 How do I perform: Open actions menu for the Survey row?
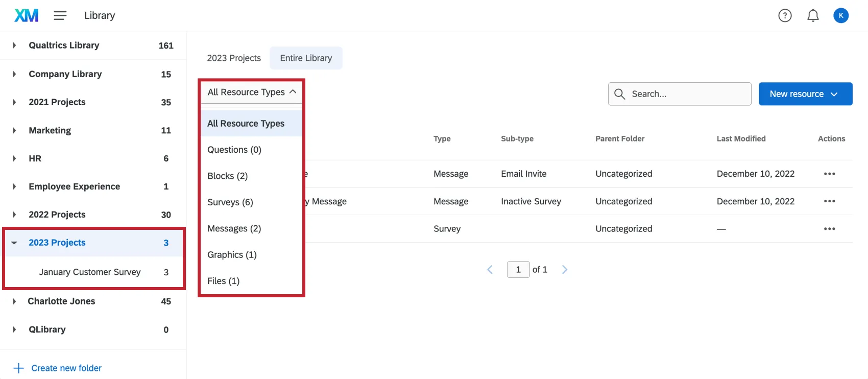click(x=829, y=229)
